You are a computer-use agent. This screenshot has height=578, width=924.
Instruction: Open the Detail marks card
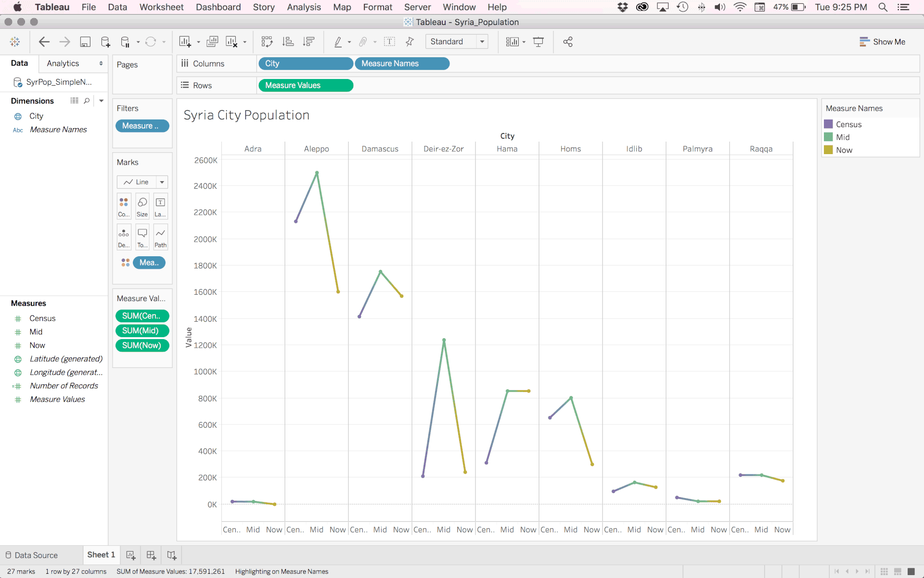point(124,237)
